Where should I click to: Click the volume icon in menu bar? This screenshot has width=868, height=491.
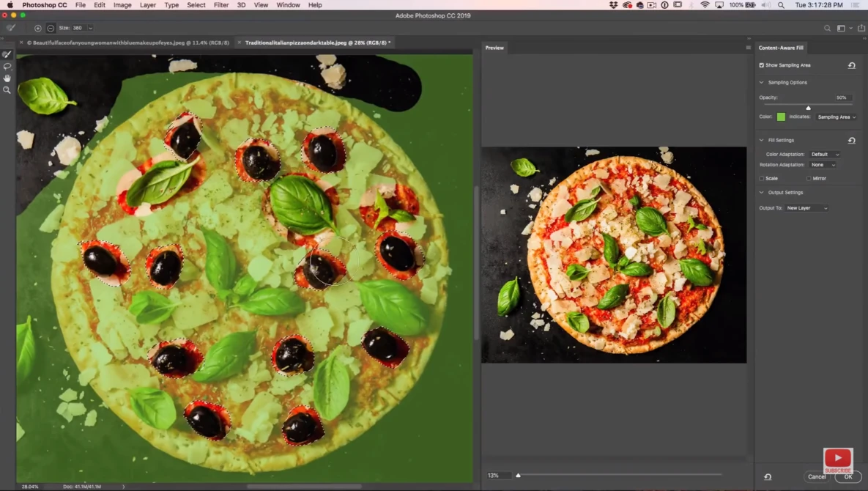pos(766,5)
